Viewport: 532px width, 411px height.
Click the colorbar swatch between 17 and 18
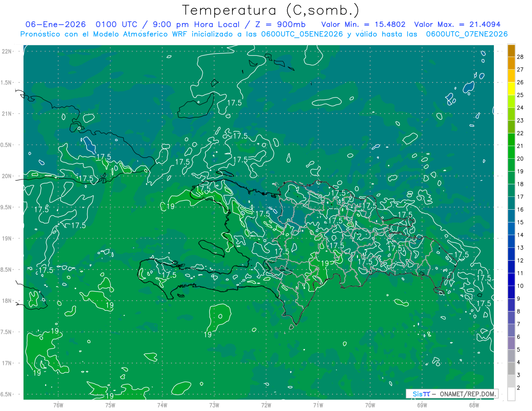click(511, 191)
